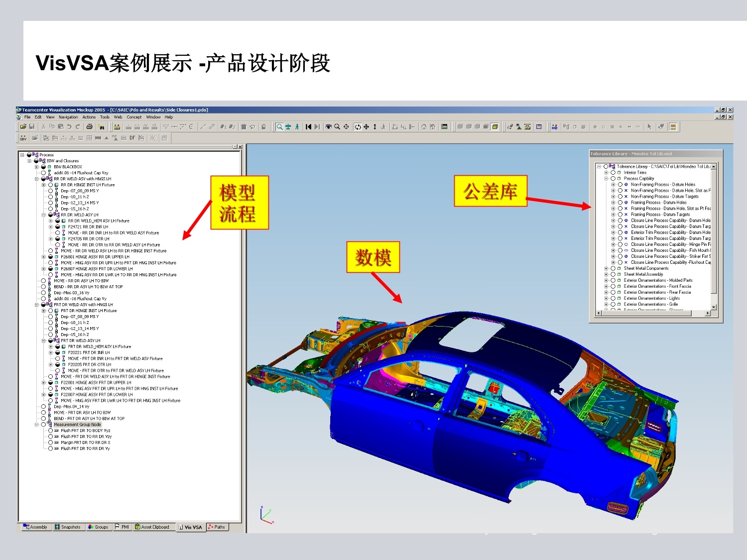The width and height of the screenshot is (747, 560).
Task: Select Exterior Ornamentations - Rear Fascia row
Action: tap(657, 292)
